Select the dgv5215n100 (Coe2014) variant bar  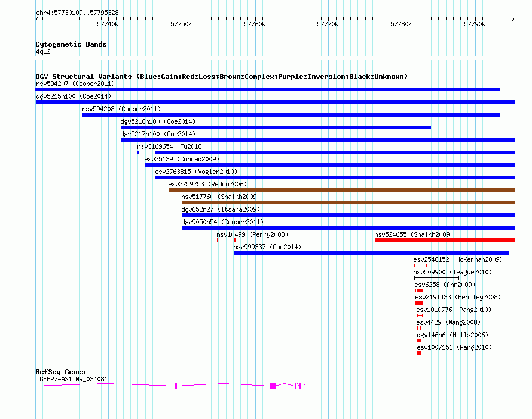click(x=276, y=102)
